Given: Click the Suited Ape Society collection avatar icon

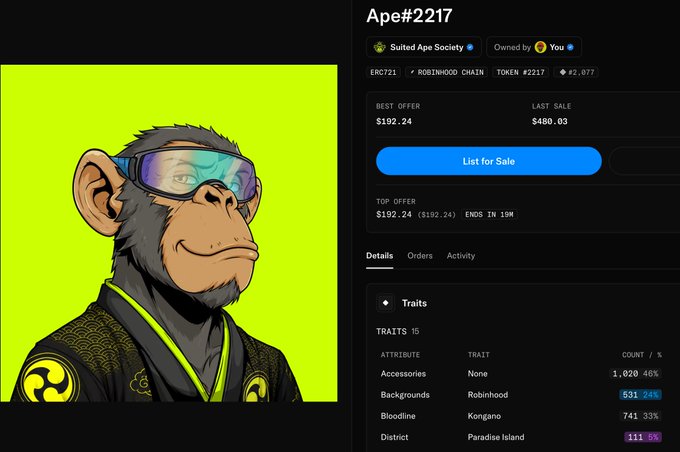Looking at the screenshot, I should 379,47.
